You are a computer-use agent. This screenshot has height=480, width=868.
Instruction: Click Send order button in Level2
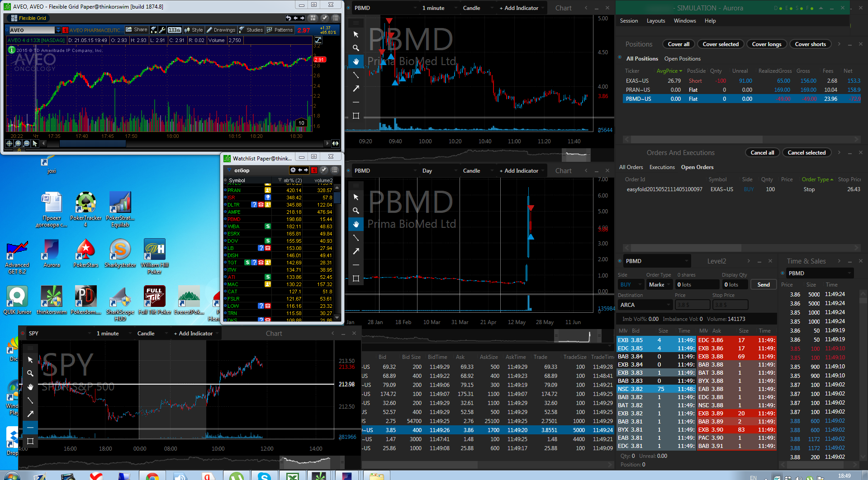764,285
